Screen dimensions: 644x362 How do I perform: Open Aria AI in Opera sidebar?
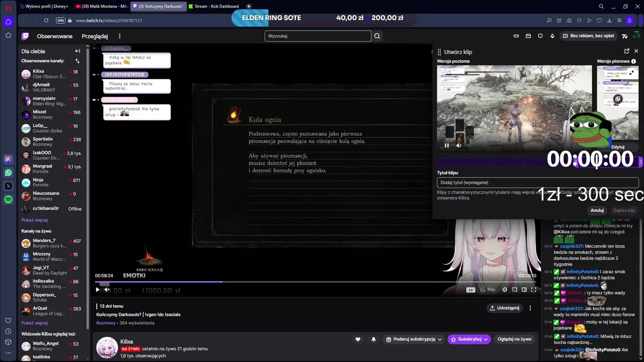coord(8,159)
